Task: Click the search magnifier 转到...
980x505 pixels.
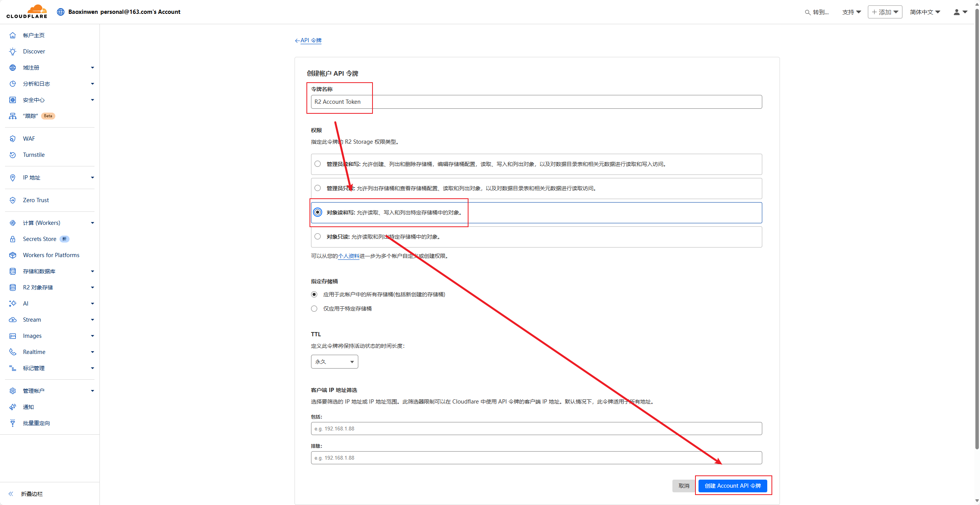Action: [808, 12]
